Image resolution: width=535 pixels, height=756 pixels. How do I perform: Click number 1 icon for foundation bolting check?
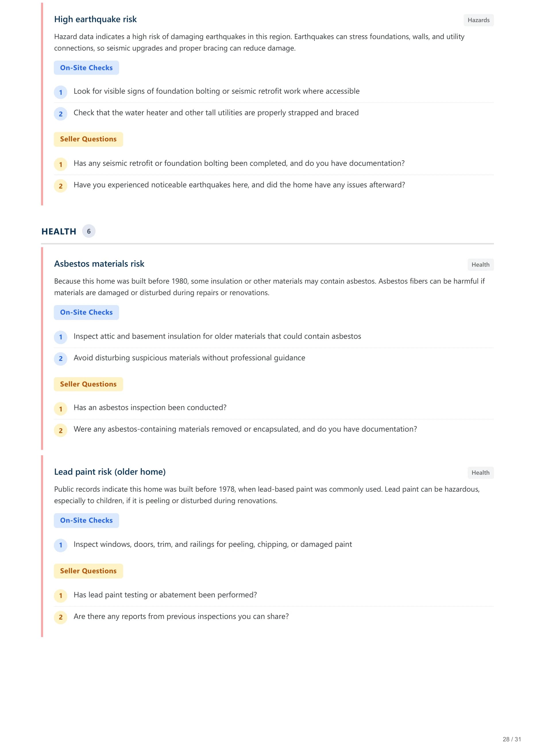click(61, 92)
